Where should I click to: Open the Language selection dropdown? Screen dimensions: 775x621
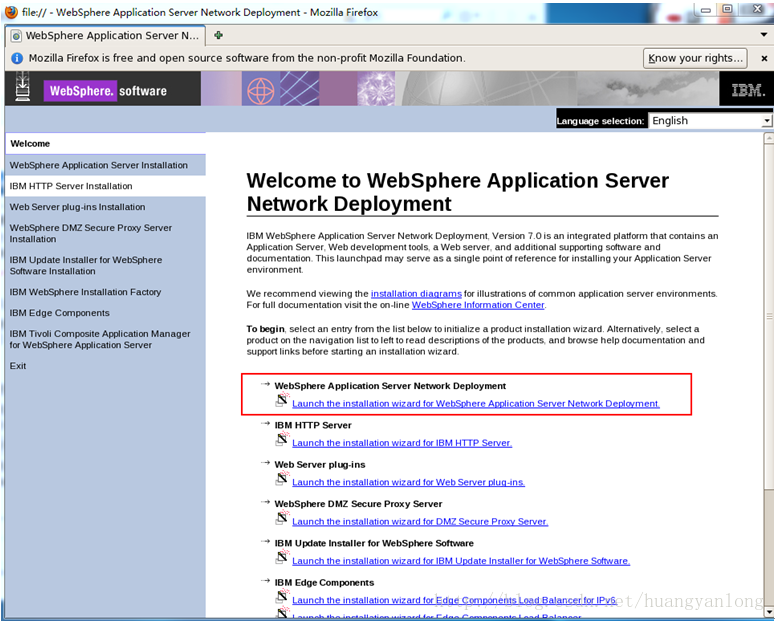(x=710, y=121)
